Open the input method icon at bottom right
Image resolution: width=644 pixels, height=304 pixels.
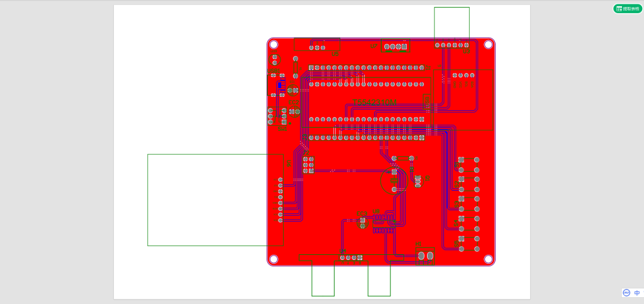(x=626, y=293)
